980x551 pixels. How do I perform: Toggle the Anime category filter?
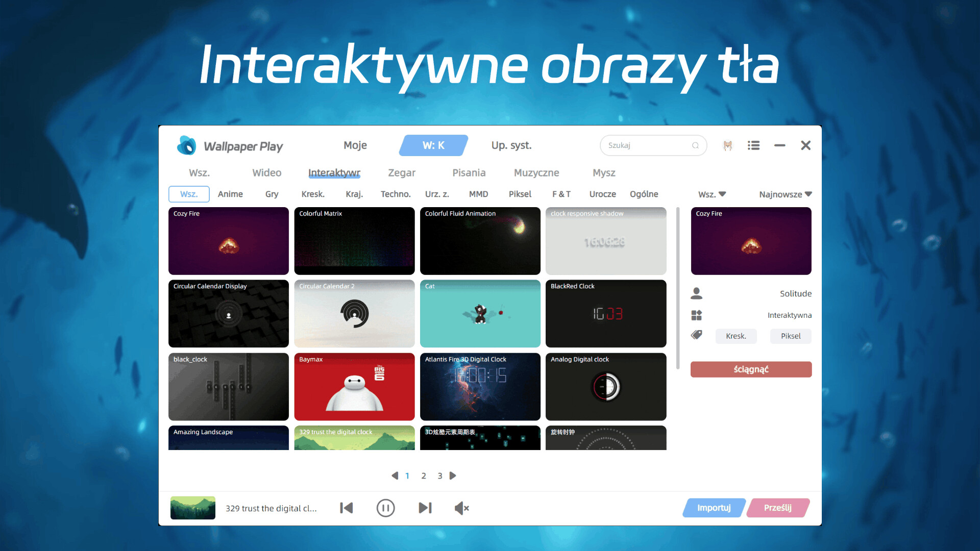coord(230,194)
